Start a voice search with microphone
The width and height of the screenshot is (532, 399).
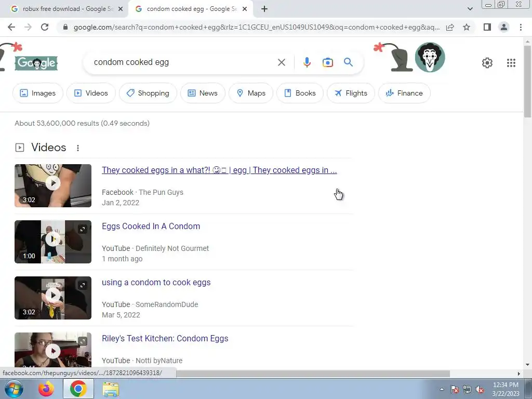[x=307, y=62]
